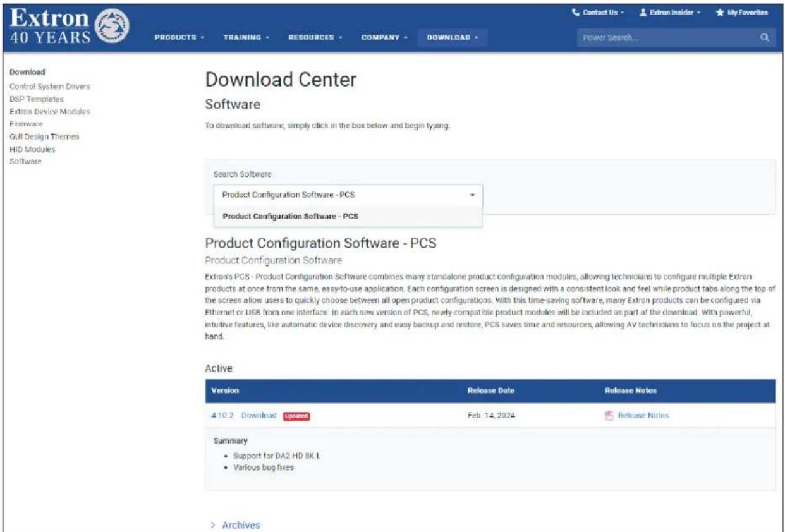Click the Summary label
785x532 pixels.
(x=231, y=440)
